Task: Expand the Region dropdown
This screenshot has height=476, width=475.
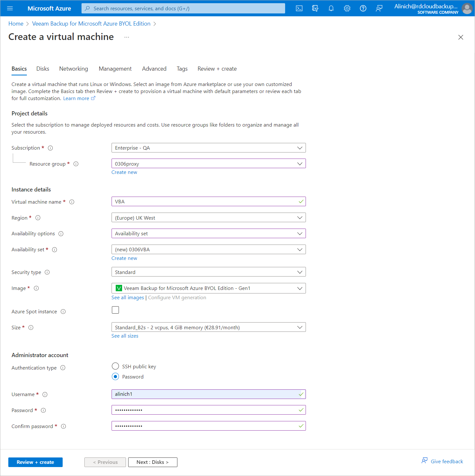Action: [208, 218]
